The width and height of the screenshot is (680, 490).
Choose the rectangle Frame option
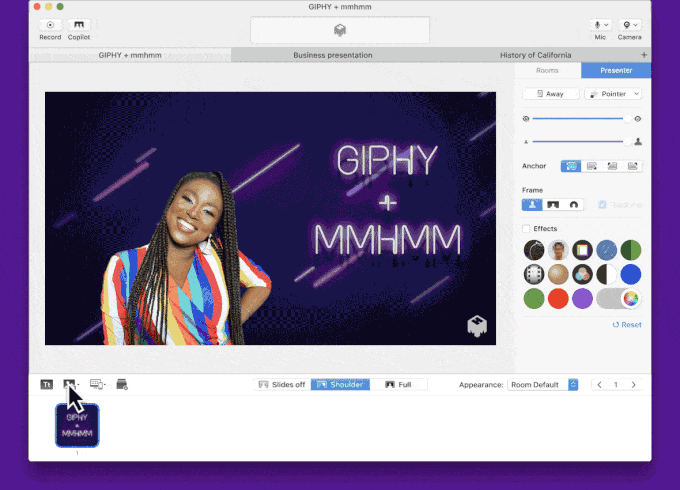(553, 205)
